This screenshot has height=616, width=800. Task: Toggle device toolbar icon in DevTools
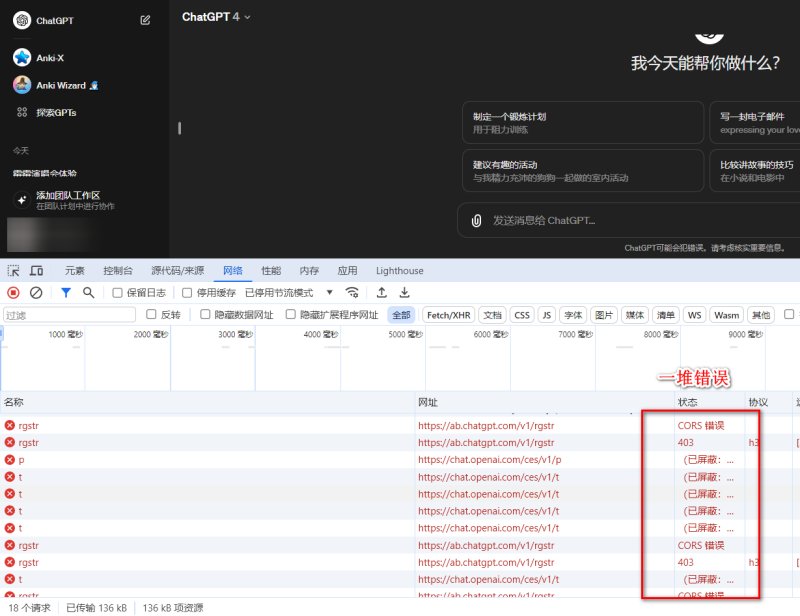tap(36, 270)
